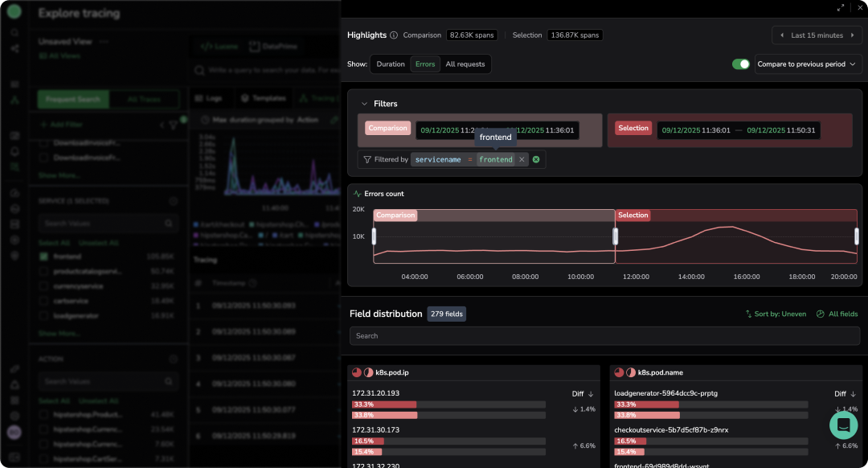Click the Highlights info icon
This screenshot has height=468, width=868.
point(394,35)
